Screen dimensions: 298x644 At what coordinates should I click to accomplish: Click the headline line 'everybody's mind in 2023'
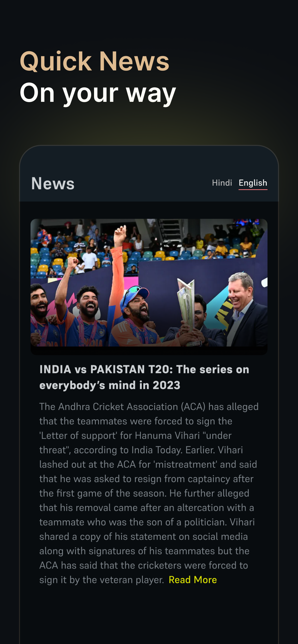110,385
